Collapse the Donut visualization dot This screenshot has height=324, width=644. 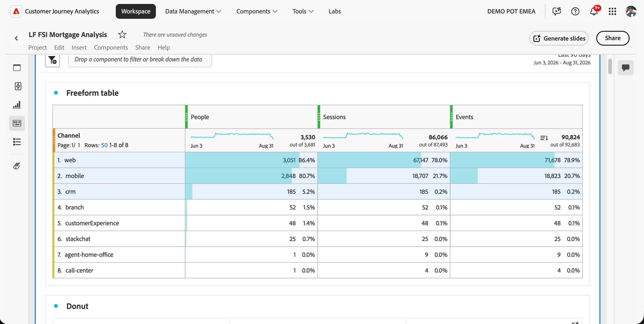56,306
